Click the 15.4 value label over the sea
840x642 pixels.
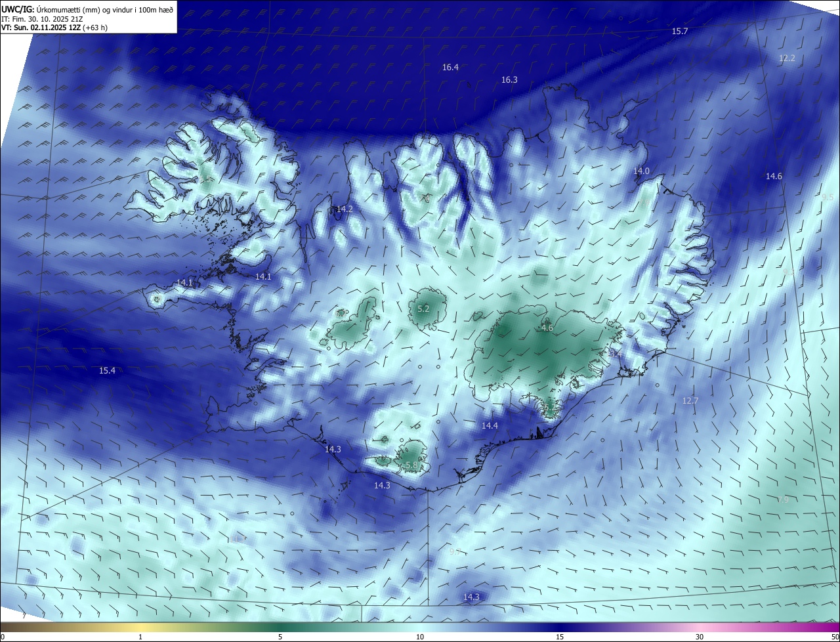click(x=107, y=371)
